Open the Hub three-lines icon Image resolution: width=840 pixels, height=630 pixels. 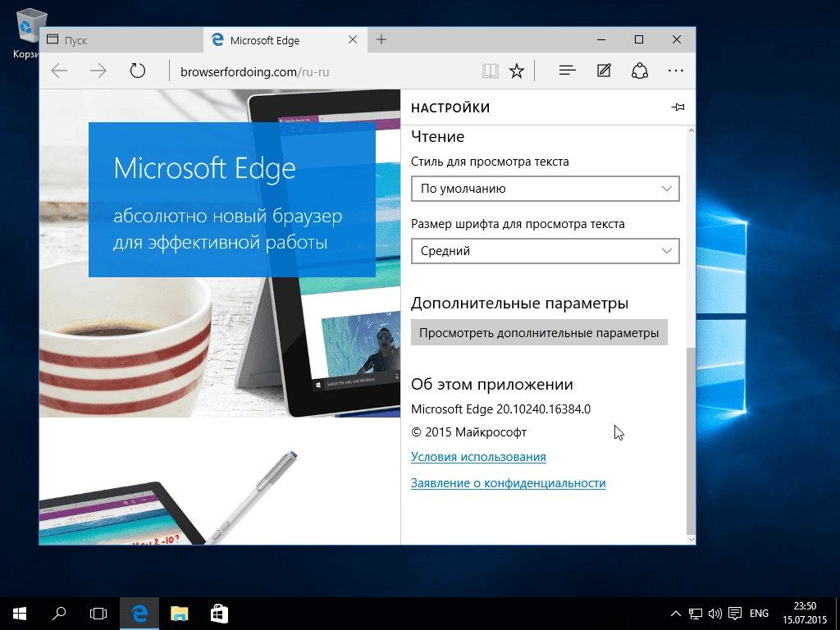coord(568,71)
